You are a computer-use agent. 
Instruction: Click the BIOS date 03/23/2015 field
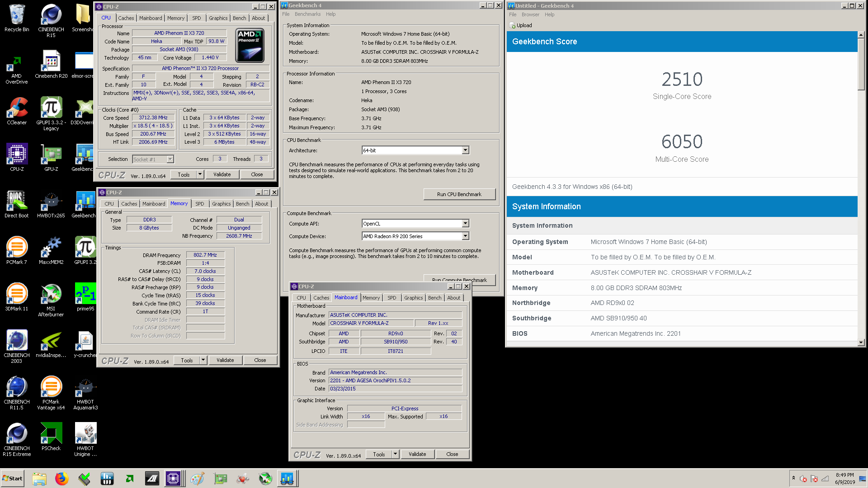(395, 389)
